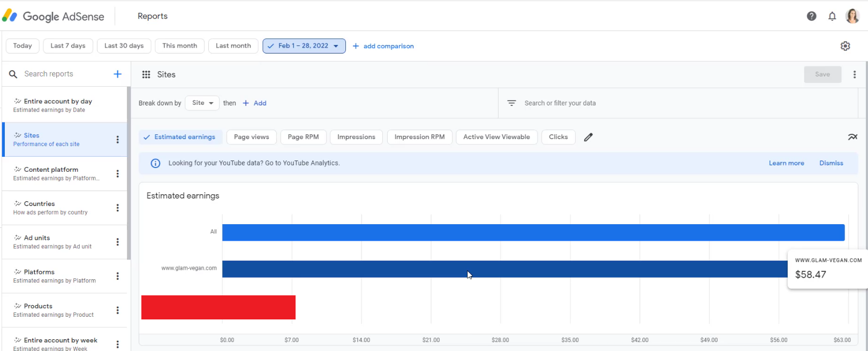Image resolution: width=868 pixels, height=351 pixels.
Task: Open the Site breakdown dropdown
Action: click(x=202, y=103)
